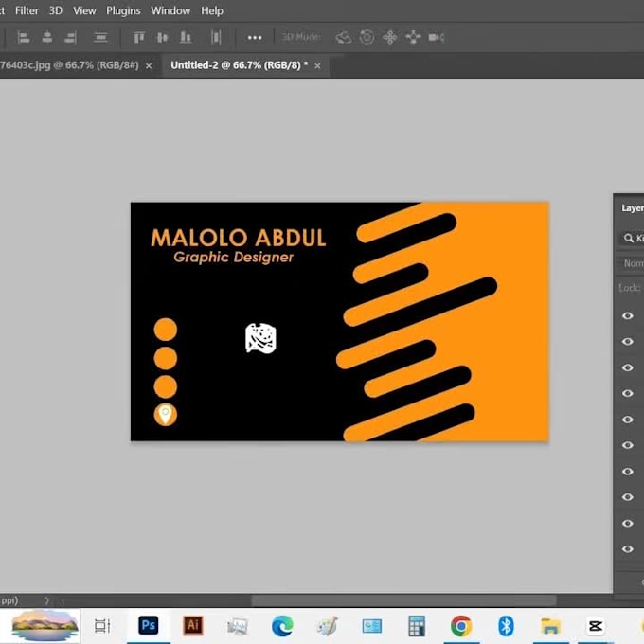Open File Explorer from taskbar
The width and height of the screenshot is (644, 644).
pos(551,626)
